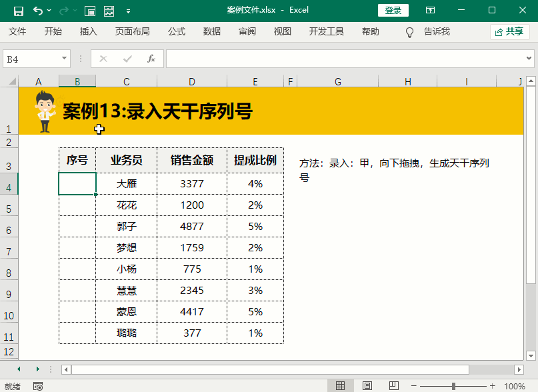Click the Save icon in quick access toolbar

(19, 11)
